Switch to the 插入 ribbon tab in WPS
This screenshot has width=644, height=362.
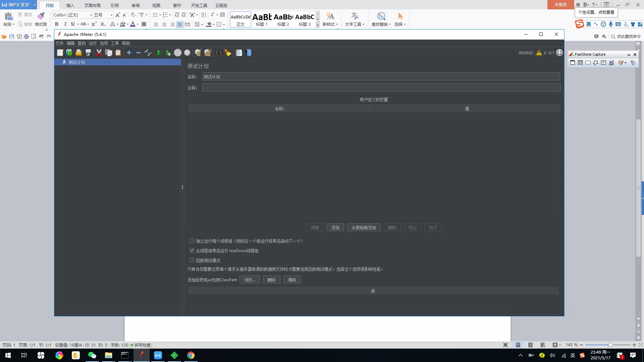pos(70,5)
